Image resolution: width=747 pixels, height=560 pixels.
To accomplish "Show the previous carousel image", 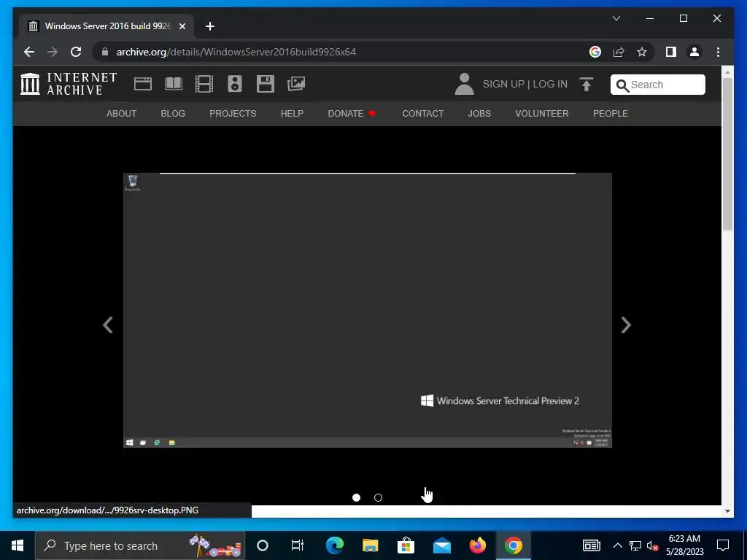I will click(x=108, y=325).
